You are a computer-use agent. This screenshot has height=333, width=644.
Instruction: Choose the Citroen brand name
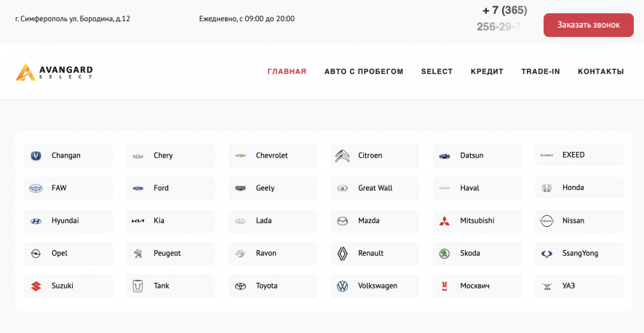point(370,156)
